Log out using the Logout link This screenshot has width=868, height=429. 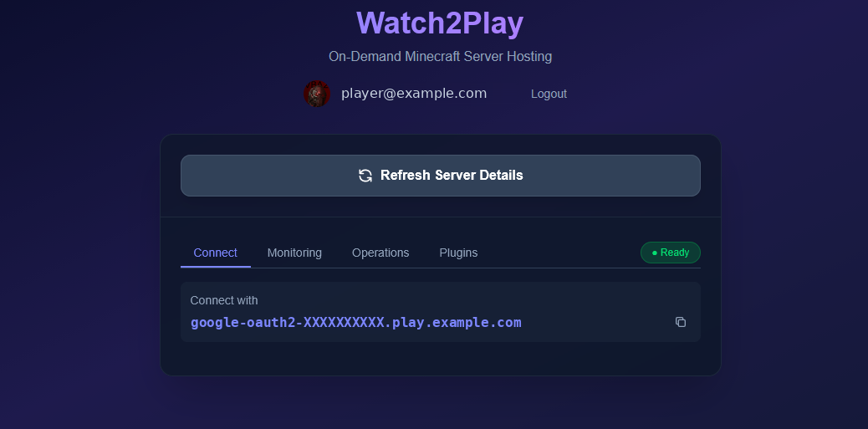(x=549, y=94)
